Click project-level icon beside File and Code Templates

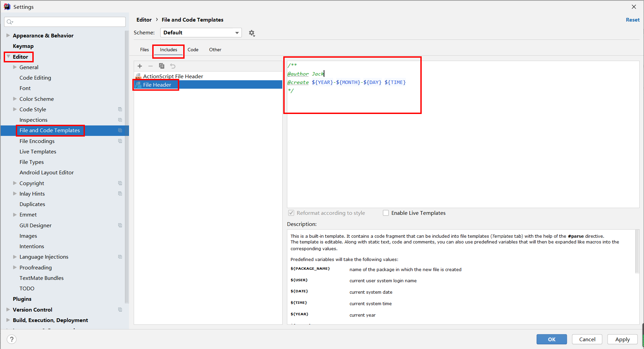(x=120, y=130)
